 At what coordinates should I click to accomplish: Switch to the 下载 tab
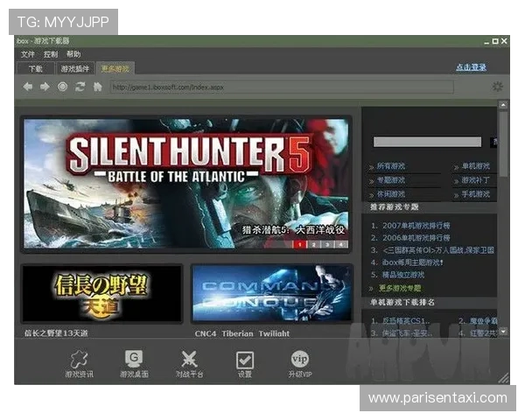tap(35, 68)
